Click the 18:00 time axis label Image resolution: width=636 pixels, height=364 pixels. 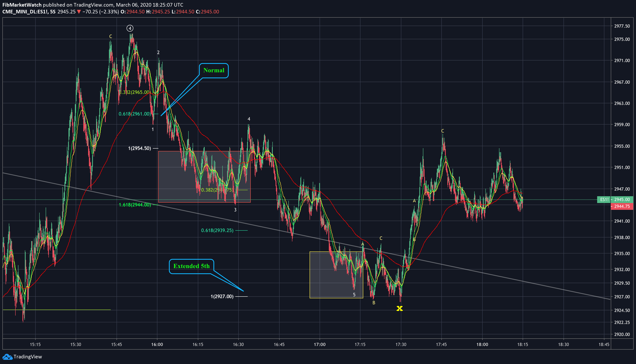[x=482, y=345]
